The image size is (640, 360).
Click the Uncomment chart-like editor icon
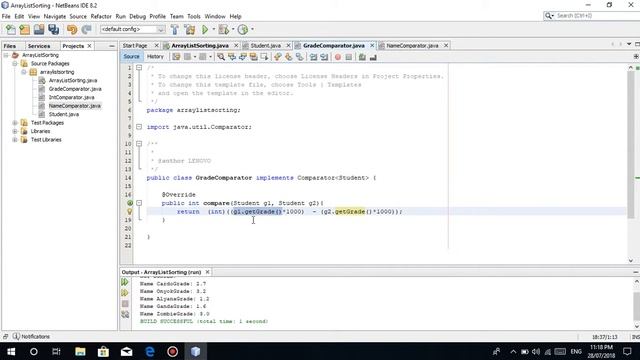pyautogui.click(x=373, y=57)
